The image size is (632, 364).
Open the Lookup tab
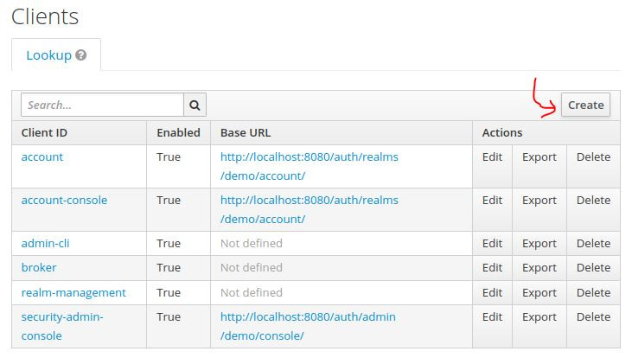click(x=49, y=55)
